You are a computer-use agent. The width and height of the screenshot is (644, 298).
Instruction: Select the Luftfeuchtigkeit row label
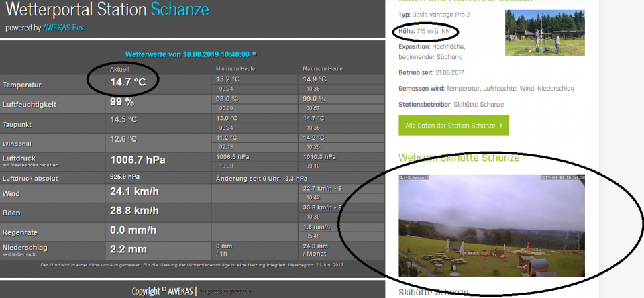pyautogui.click(x=30, y=105)
